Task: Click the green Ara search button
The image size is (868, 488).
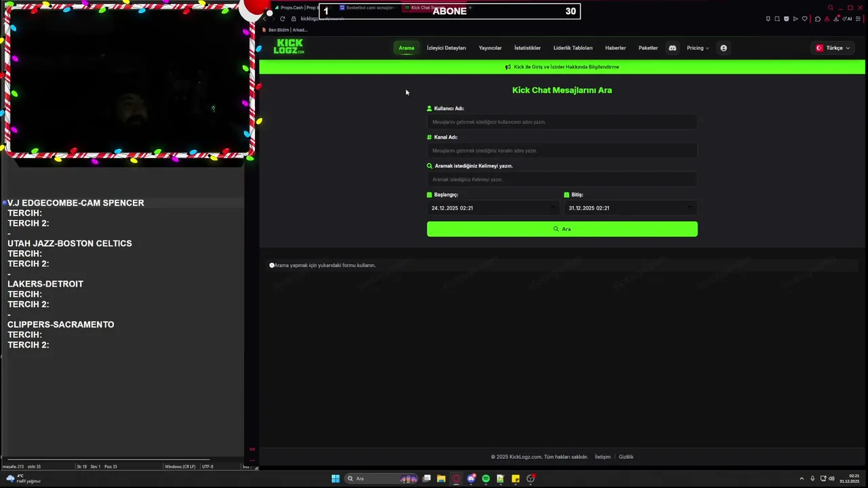Action: pyautogui.click(x=562, y=229)
